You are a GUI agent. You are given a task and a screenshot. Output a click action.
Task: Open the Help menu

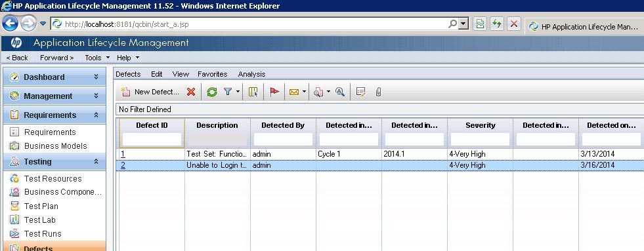tap(128, 58)
